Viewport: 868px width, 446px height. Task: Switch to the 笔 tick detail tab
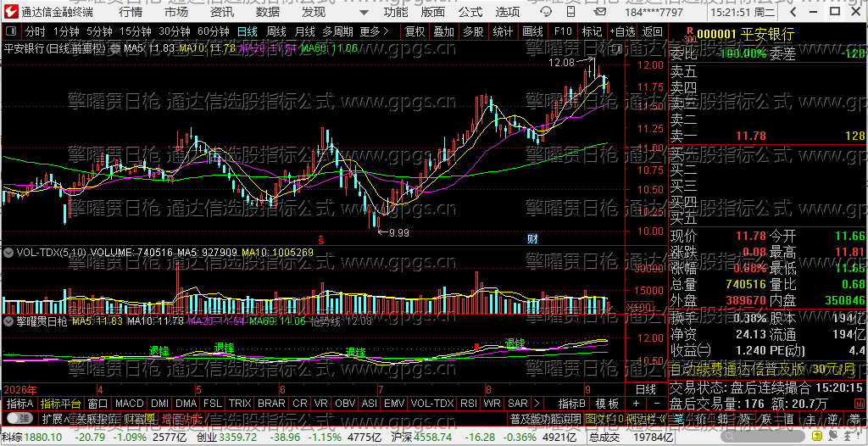coord(678,419)
